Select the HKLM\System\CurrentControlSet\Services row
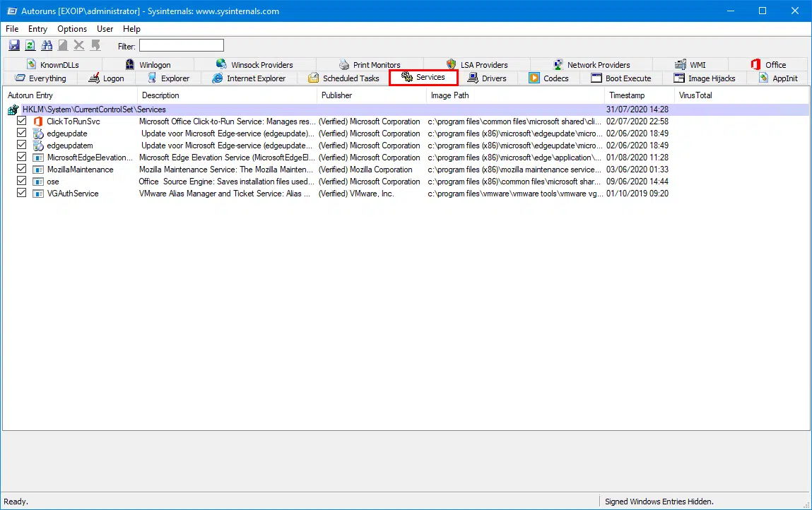The width and height of the screenshot is (812, 510). click(406, 109)
